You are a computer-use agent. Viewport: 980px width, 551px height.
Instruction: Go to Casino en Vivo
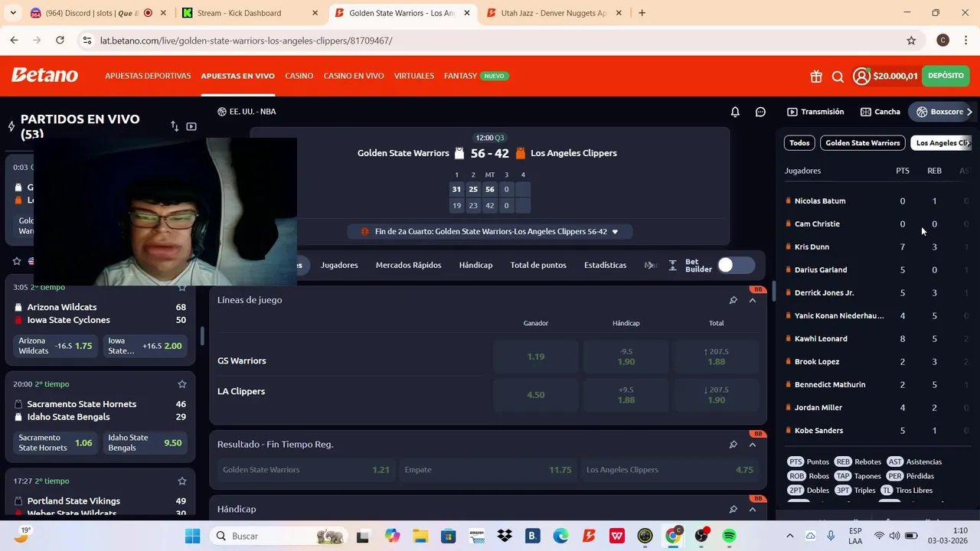pyautogui.click(x=354, y=76)
